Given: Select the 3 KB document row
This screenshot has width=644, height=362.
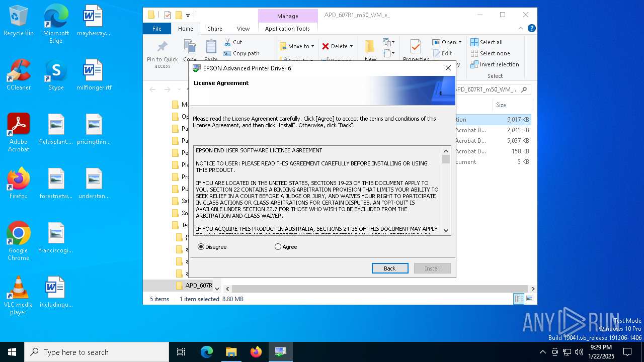Looking at the screenshot, I should point(493,162).
